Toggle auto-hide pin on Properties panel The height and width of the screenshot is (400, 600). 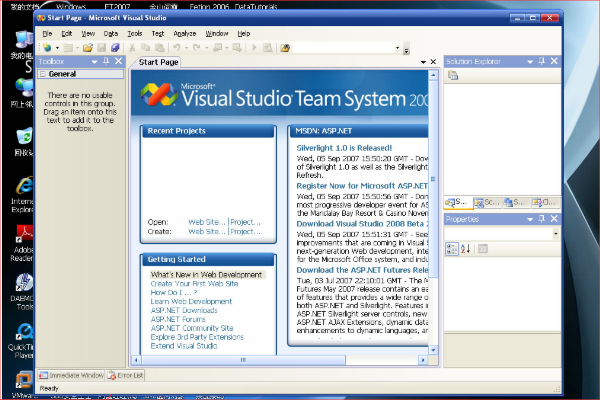(541, 219)
